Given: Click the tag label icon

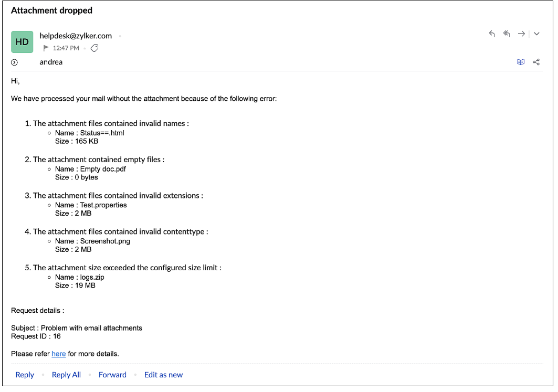Looking at the screenshot, I should tap(94, 48).
